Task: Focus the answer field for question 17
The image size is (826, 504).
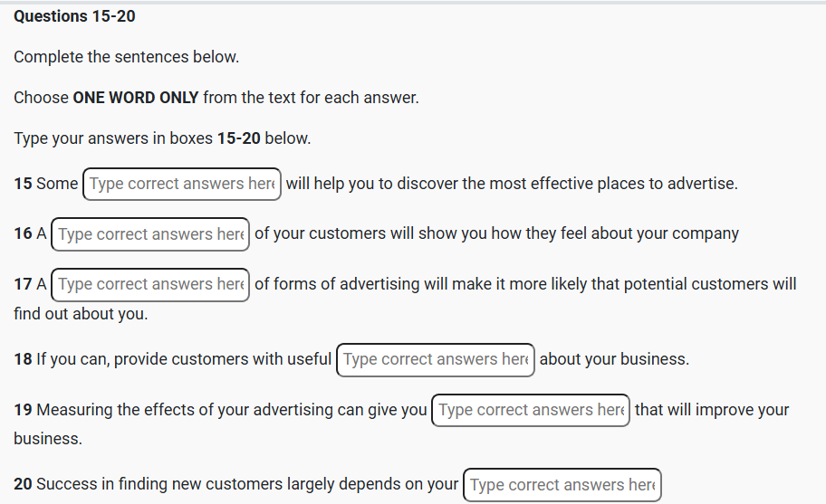Action: click(151, 284)
